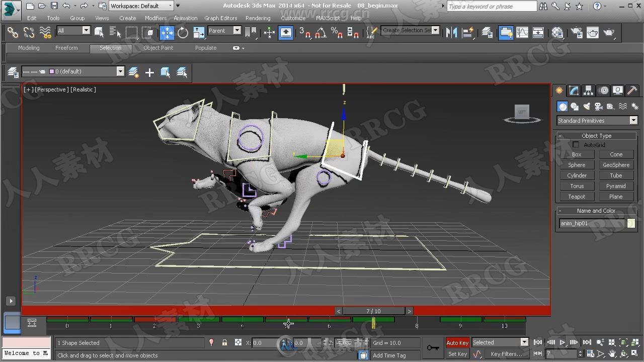Click the Mirror tool icon

(x=452, y=33)
